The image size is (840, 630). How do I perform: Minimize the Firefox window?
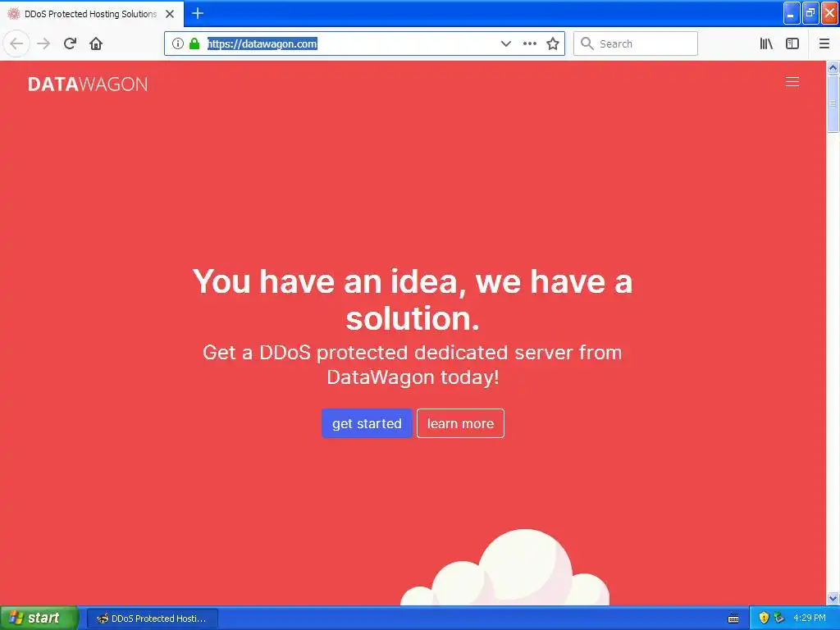(x=792, y=13)
